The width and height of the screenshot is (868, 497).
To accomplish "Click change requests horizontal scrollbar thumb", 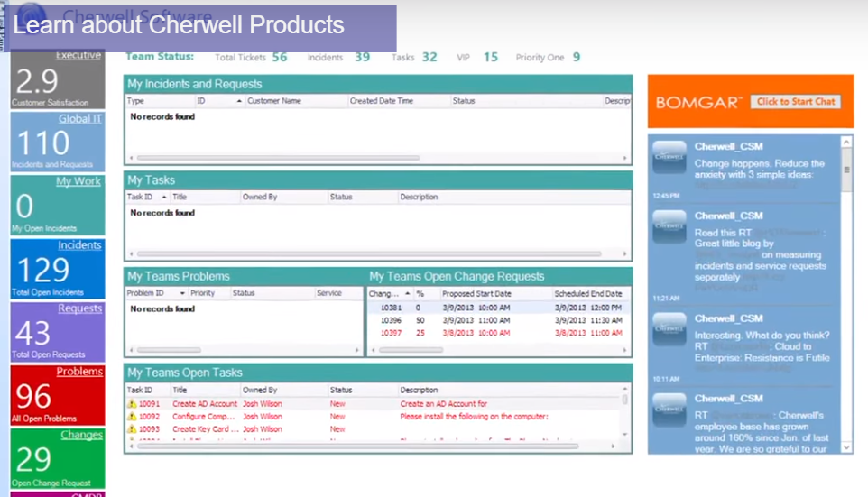I will (411, 350).
